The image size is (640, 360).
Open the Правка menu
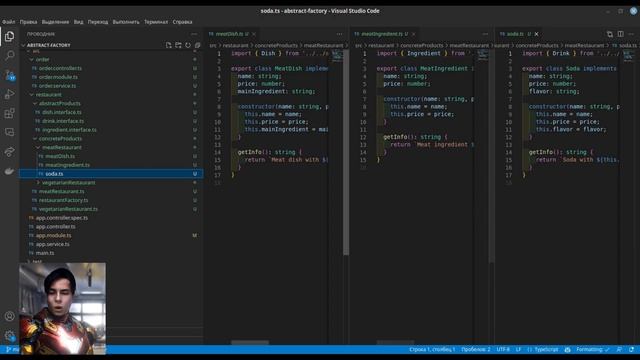pyautogui.click(x=28, y=22)
